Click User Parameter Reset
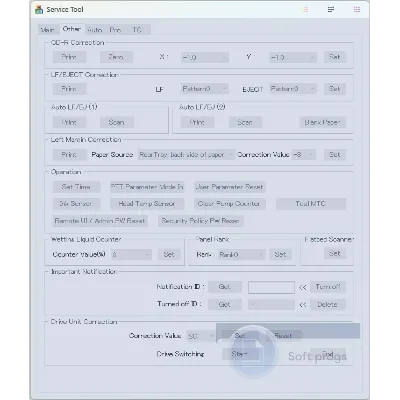Image resolution: width=400 pixels, height=400 pixels. pos(230,187)
